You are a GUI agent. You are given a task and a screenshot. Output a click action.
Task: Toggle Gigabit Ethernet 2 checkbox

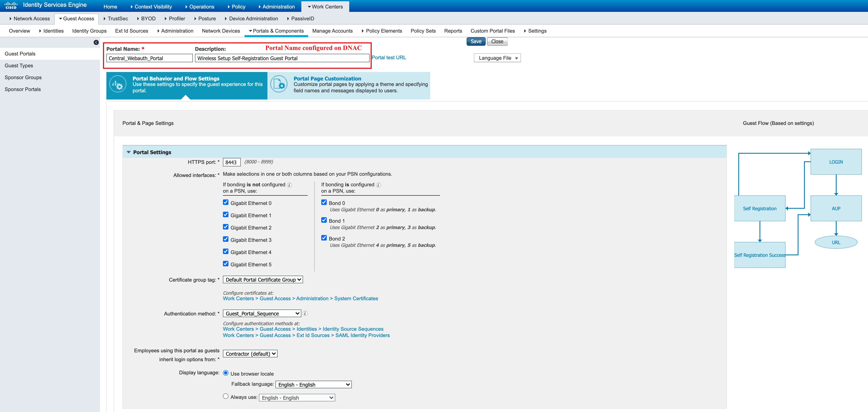tap(226, 227)
